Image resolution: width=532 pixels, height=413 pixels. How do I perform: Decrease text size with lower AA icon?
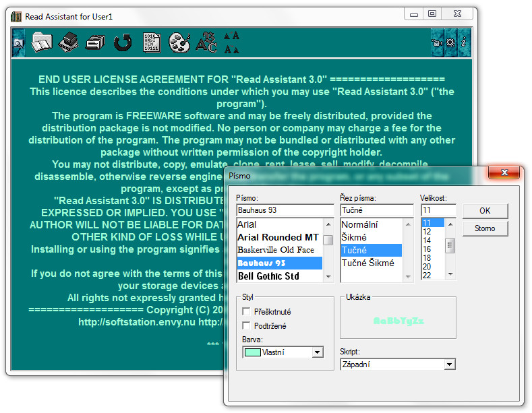[x=232, y=49]
